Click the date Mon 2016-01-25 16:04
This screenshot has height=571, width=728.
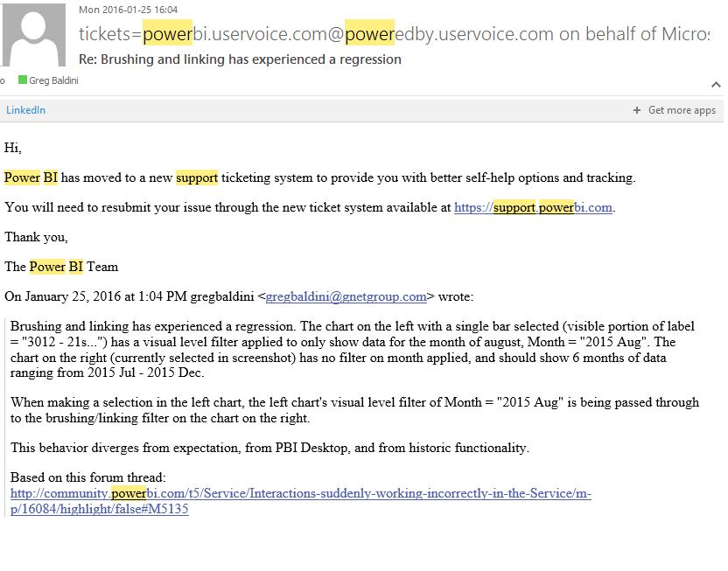128,10
